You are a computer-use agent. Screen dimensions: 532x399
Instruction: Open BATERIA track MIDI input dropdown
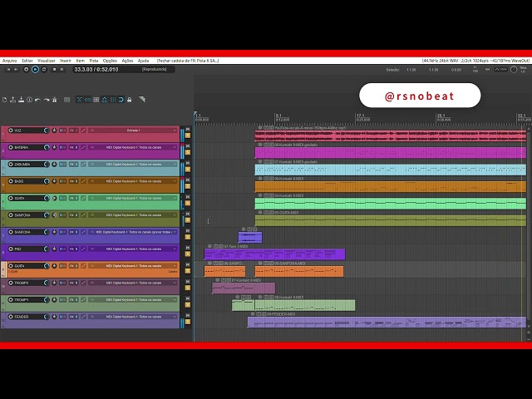click(133, 147)
